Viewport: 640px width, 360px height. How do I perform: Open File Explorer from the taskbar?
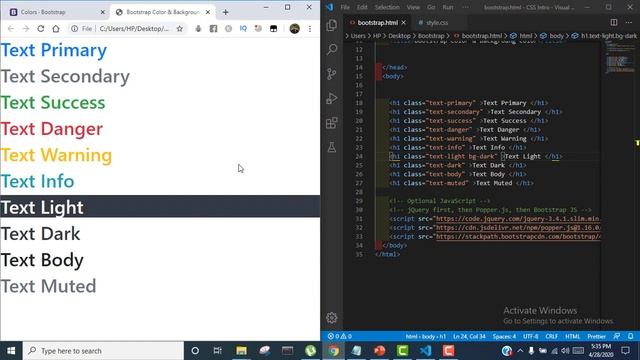pos(241,351)
